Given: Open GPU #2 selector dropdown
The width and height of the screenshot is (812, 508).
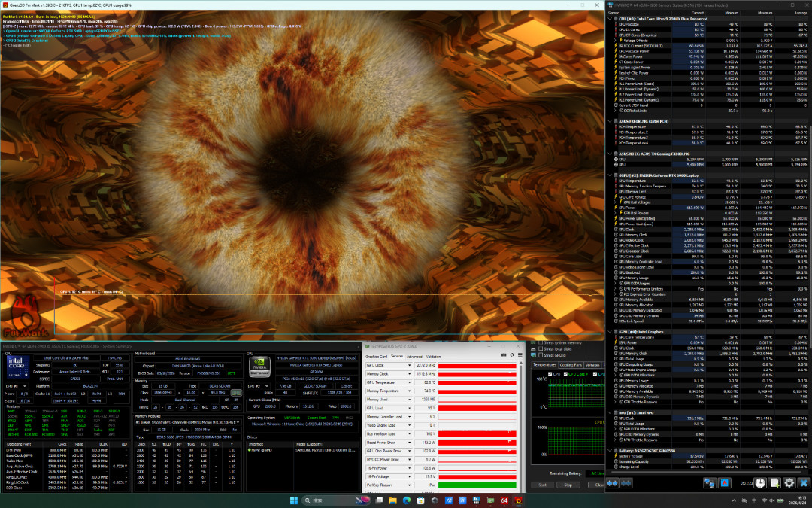Looking at the screenshot, I should [x=259, y=385].
